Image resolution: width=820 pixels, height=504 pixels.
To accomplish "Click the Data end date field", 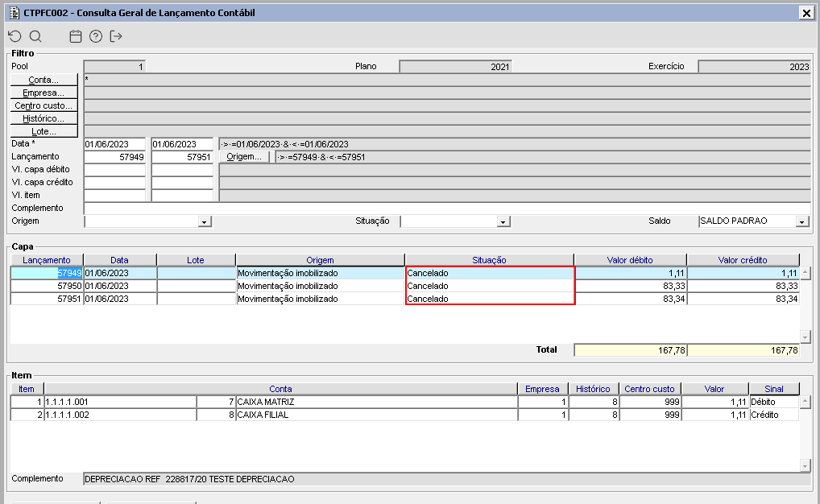I will (x=182, y=144).
